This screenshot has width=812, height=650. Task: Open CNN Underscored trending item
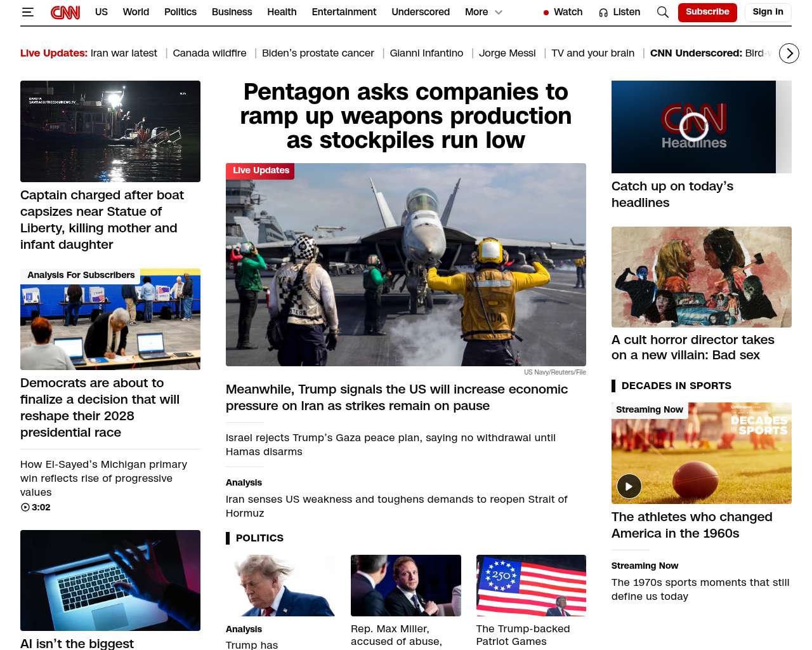[712, 53]
